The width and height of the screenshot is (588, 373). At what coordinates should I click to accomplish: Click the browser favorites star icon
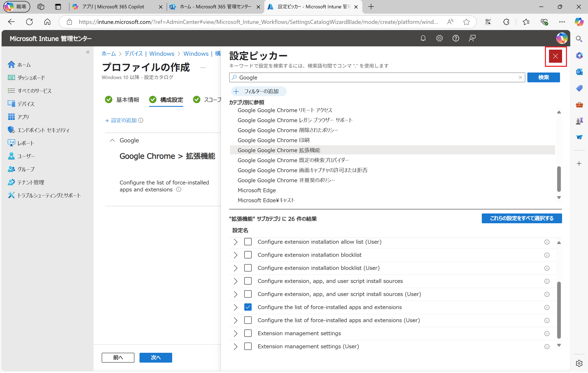coord(466,22)
